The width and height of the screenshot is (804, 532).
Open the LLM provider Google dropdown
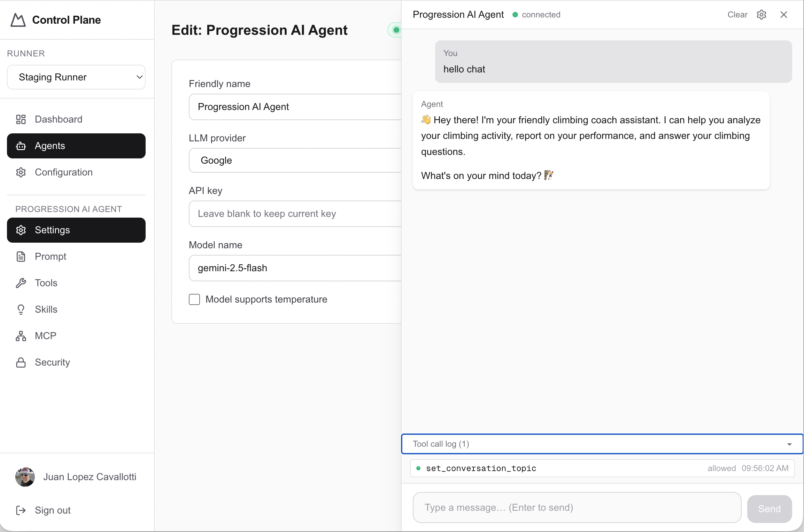[x=295, y=161]
